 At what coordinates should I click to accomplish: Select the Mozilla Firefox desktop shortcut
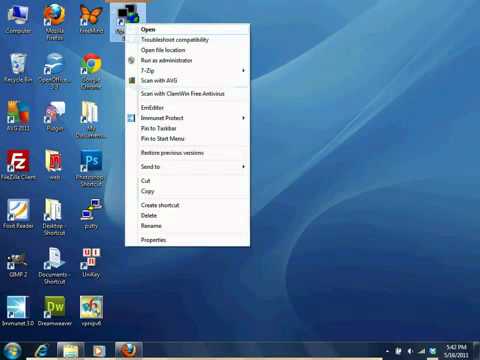55,22
